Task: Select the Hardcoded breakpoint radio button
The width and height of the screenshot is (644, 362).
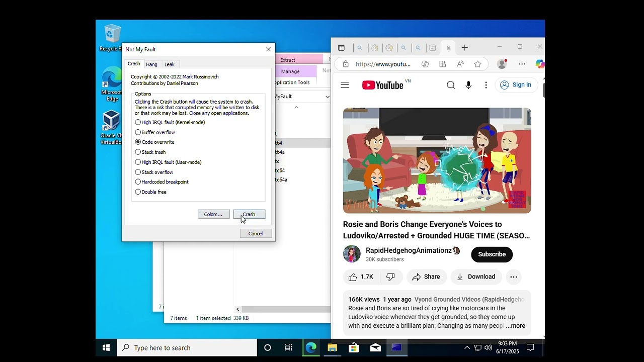Action: coord(162,182)
